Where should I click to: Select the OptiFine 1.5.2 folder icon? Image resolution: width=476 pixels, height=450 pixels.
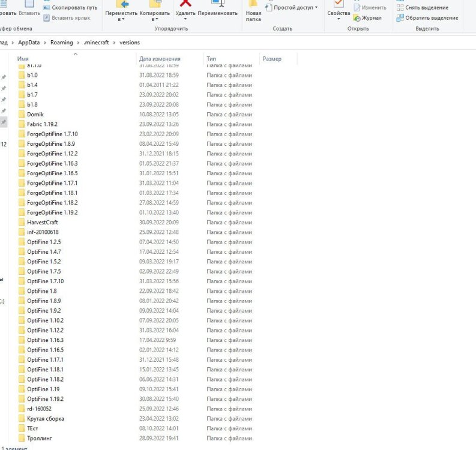22,262
